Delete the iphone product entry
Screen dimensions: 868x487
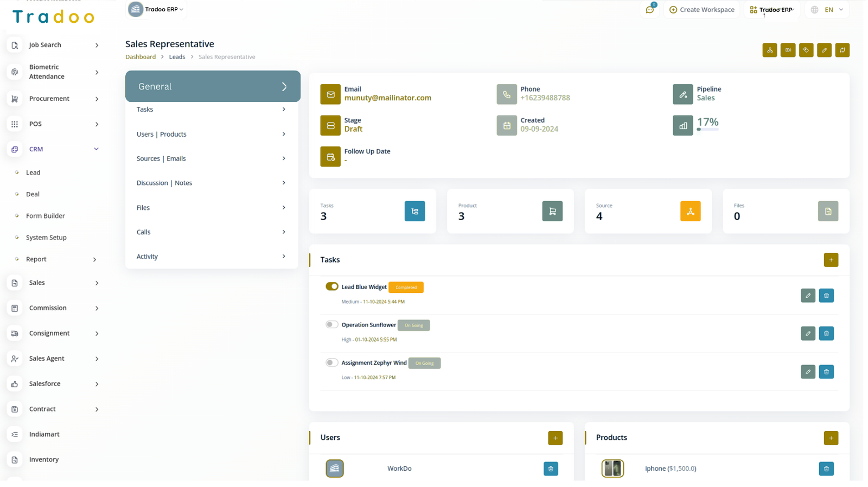[x=826, y=469]
